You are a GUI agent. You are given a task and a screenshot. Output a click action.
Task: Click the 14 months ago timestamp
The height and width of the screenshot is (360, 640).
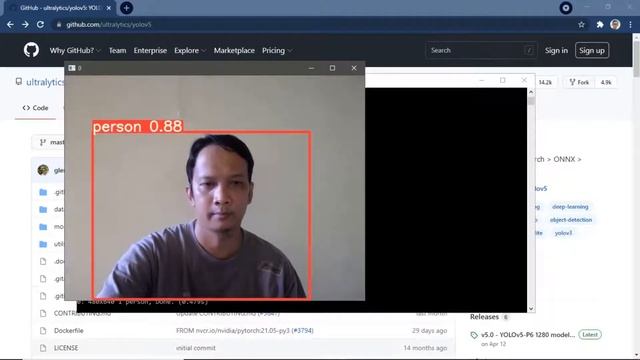click(x=425, y=348)
